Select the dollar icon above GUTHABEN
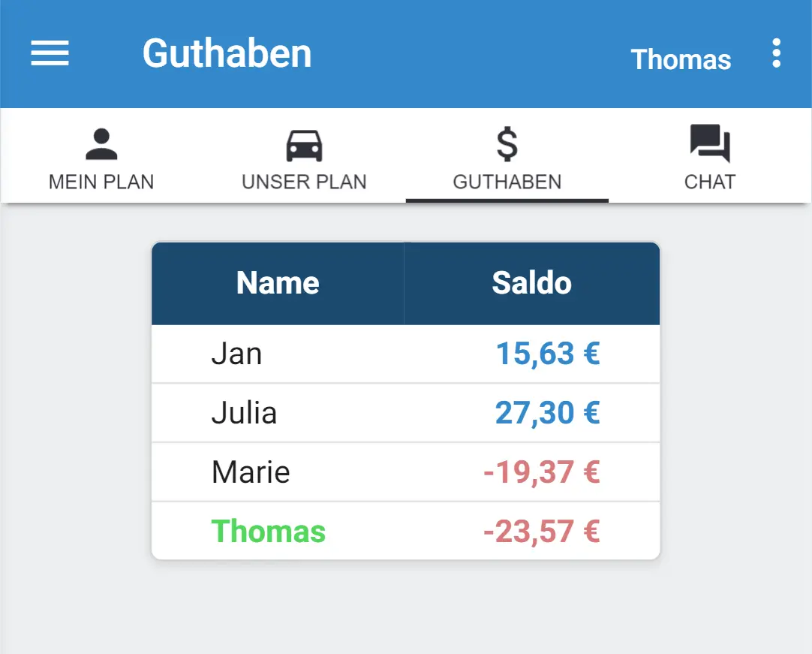The width and height of the screenshot is (812, 654). pos(507,144)
